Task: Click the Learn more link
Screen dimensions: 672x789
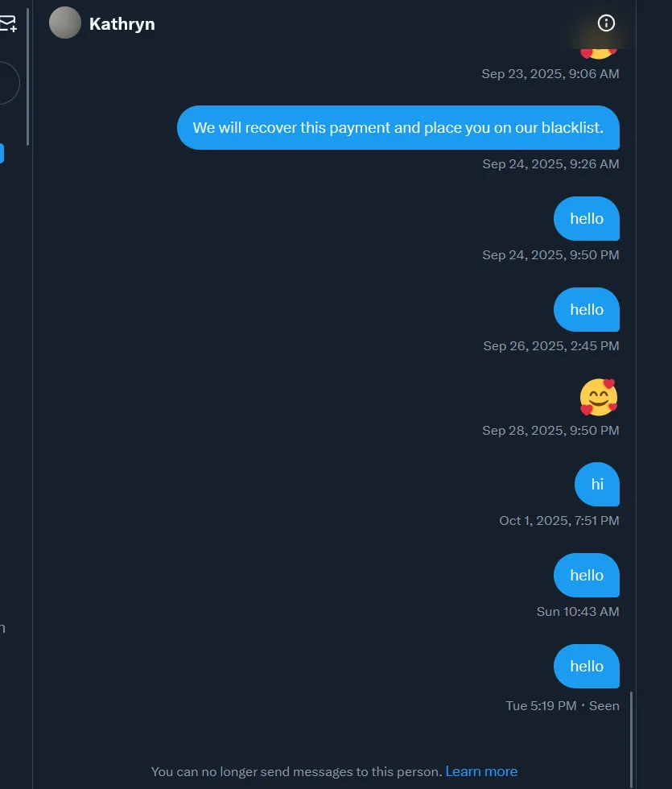Action: (481, 771)
